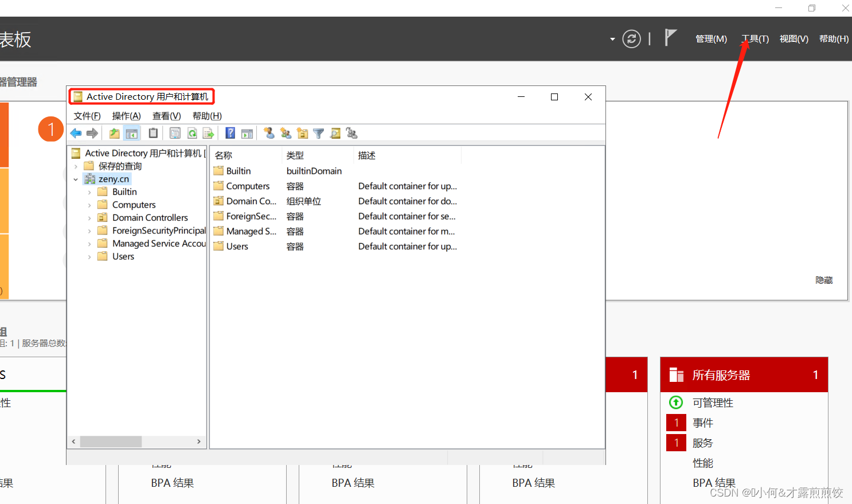Click the Properties sheet icon in toolbar

pos(175,134)
